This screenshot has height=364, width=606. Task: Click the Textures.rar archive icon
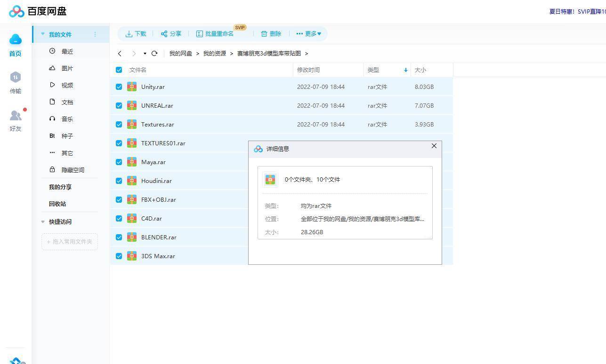tap(132, 124)
